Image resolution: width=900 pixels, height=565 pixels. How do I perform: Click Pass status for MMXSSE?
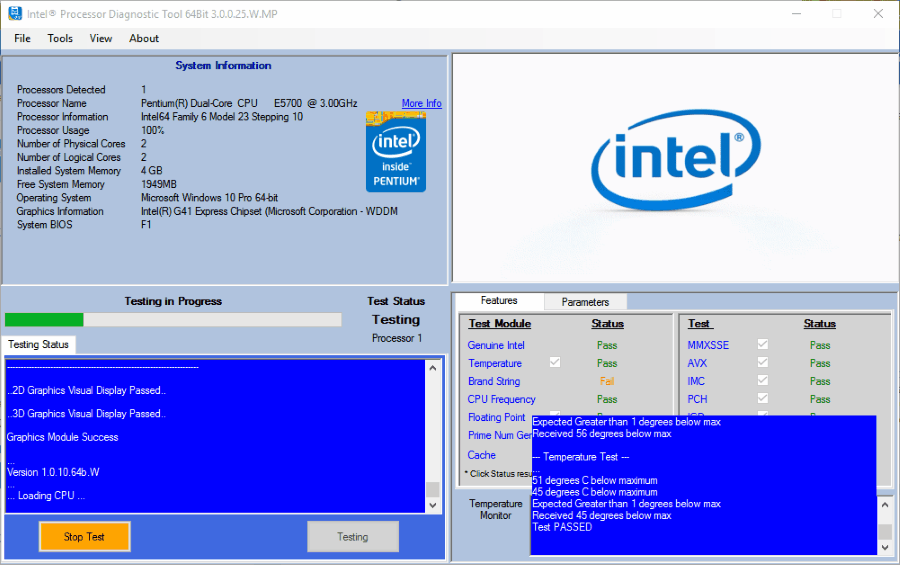click(x=820, y=345)
